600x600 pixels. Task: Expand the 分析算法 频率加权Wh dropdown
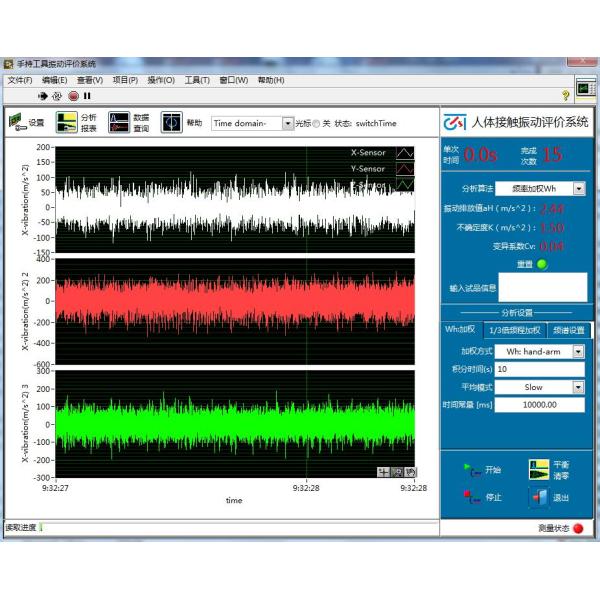tap(579, 188)
